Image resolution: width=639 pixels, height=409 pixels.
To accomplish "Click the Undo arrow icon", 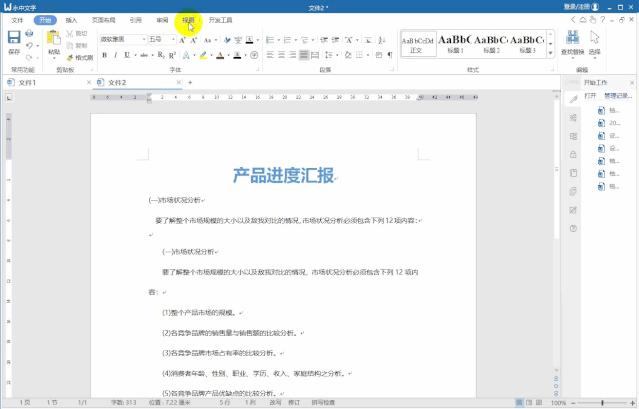I will pos(29,46).
